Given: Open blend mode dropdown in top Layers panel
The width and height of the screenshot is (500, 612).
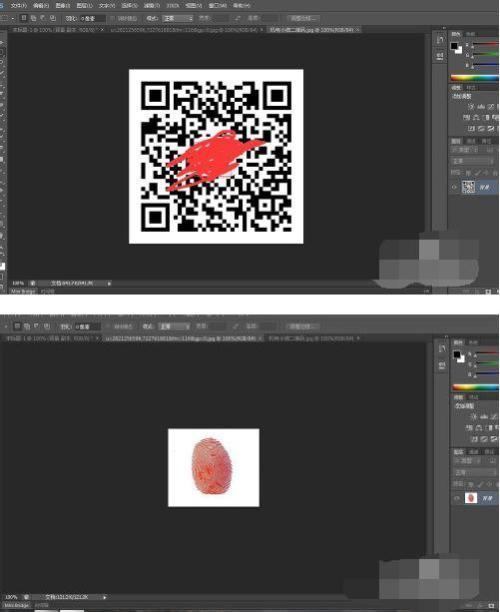Looking at the screenshot, I should [x=473, y=161].
